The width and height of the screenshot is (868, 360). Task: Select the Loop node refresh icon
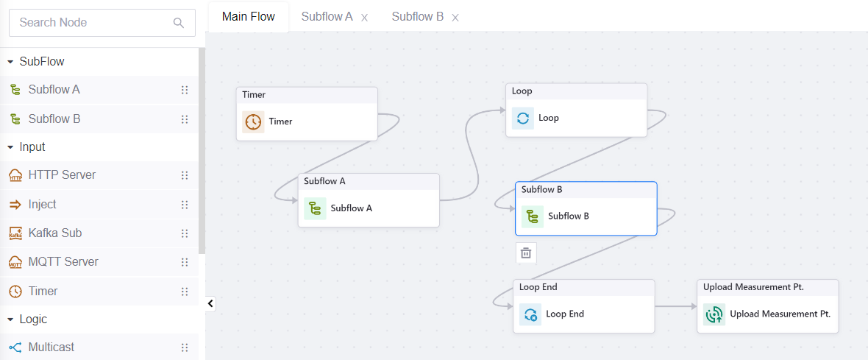point(523,118)
